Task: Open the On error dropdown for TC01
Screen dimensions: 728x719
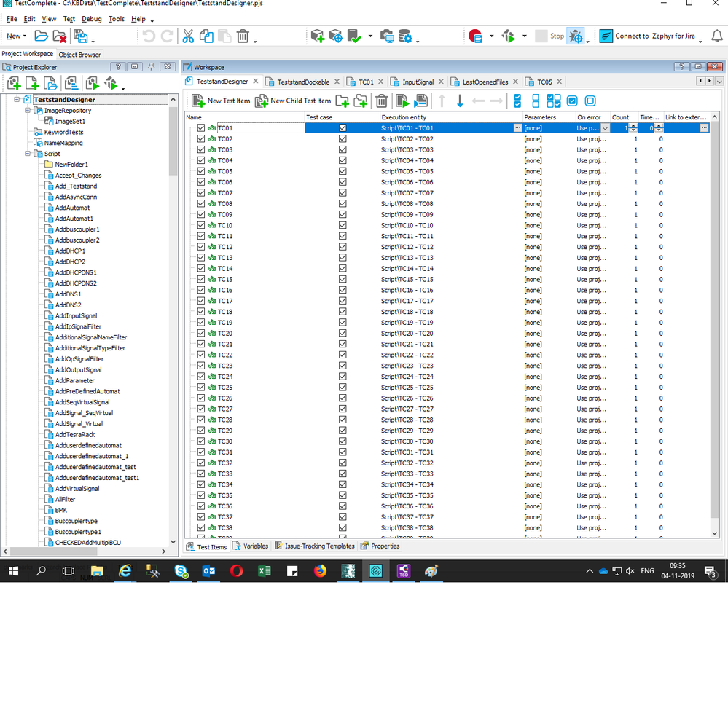Action: tap(605, 128)
